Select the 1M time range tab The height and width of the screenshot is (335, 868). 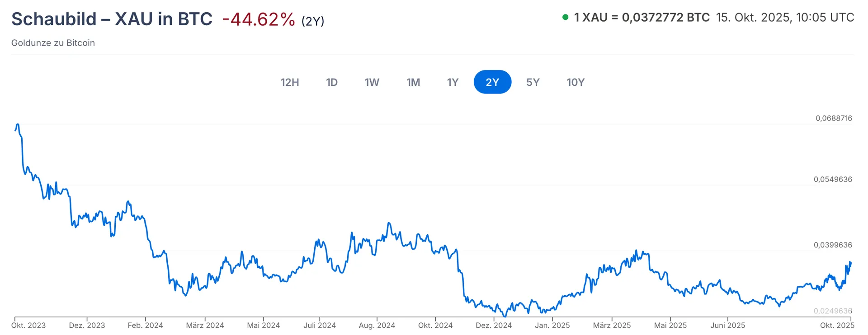(413, 82)
